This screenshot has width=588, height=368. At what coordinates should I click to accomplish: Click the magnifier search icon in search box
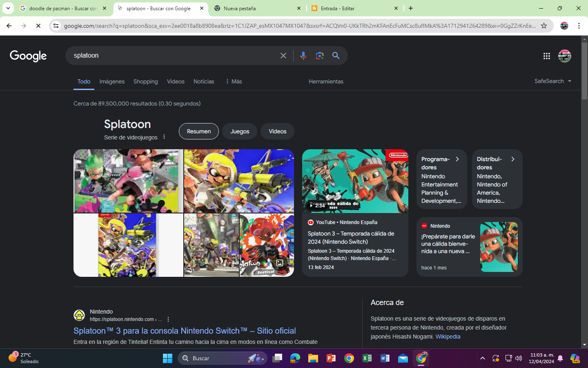[336, 56]
